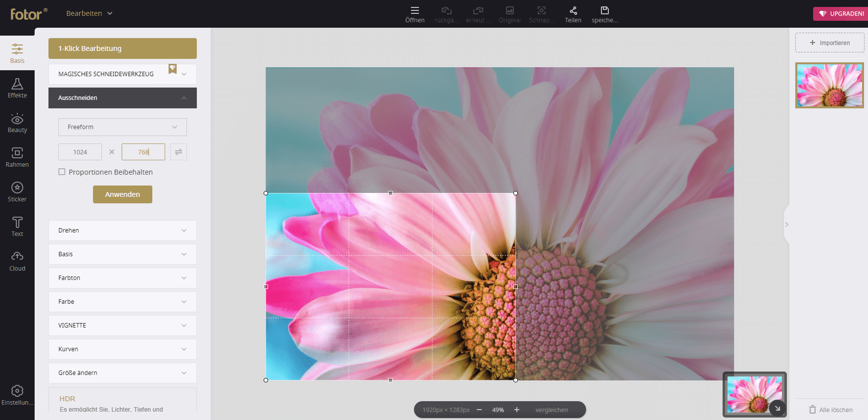The image size is (868, 420).
Task: Click the 1-Klick Bearbeitung button
Action: pyautogui.click(x=123, y=48)
